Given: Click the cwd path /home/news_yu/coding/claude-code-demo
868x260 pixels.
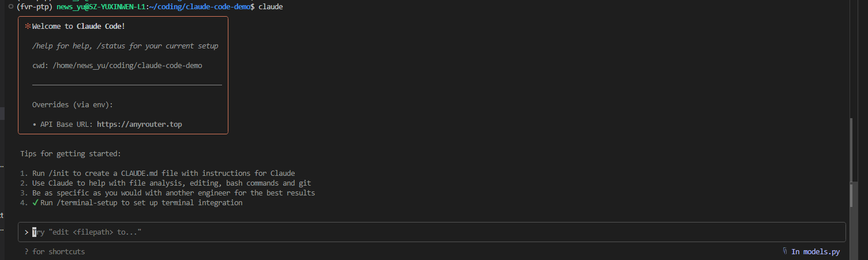Looking at the screenshot, I should (127, 66).
